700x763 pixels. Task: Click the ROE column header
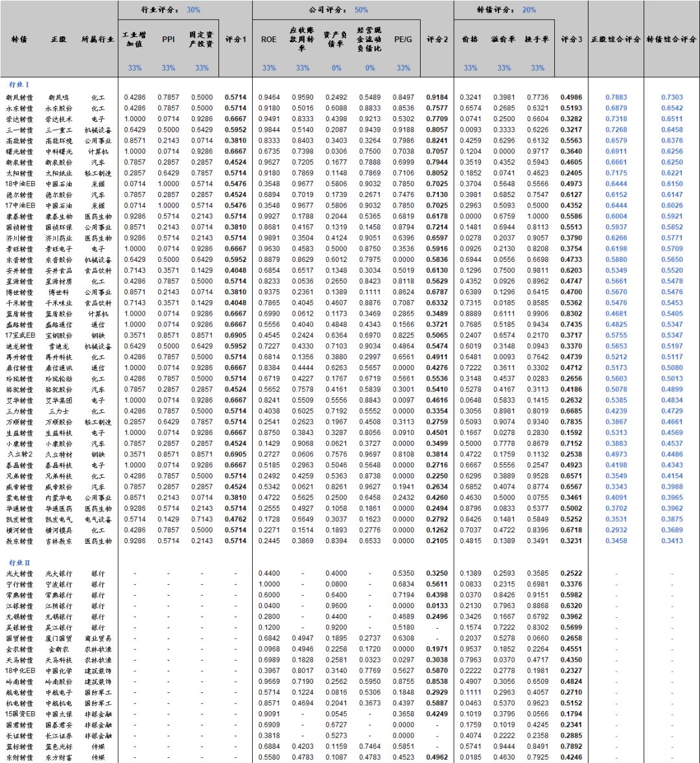point(268,40)
